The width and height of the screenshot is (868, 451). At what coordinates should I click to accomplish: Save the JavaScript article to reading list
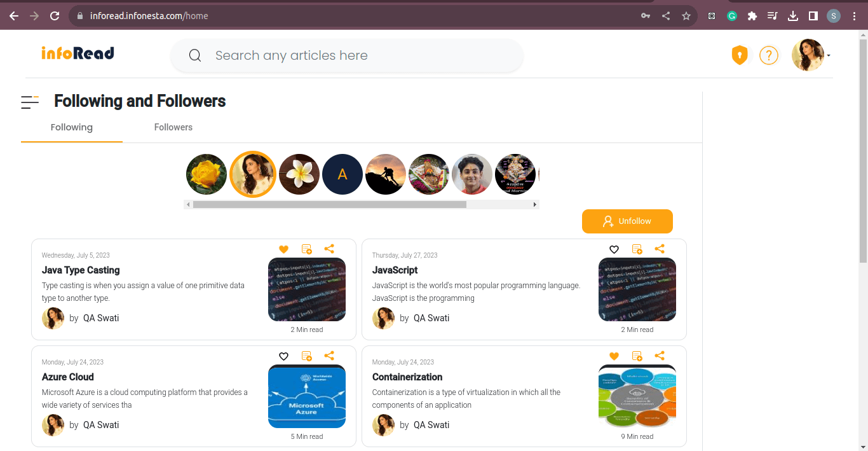637,249
